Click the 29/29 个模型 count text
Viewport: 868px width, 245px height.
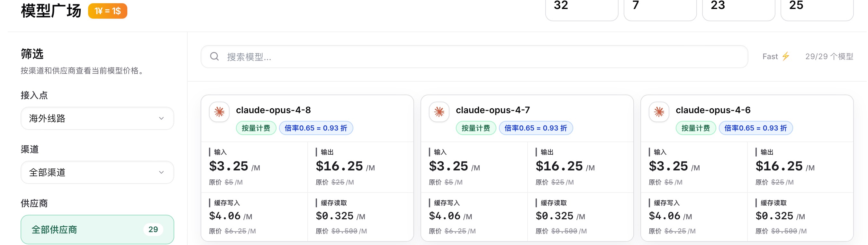click(x=829, y=56)
